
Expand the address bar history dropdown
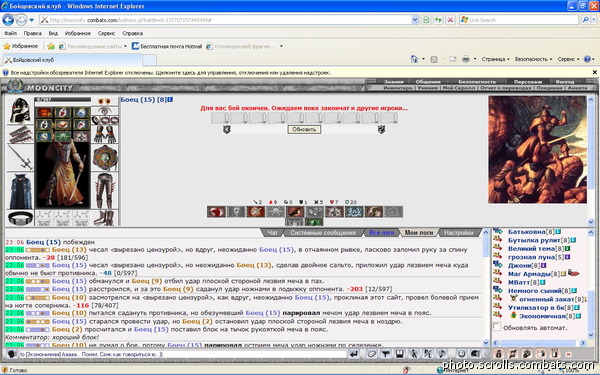point(415,20)
